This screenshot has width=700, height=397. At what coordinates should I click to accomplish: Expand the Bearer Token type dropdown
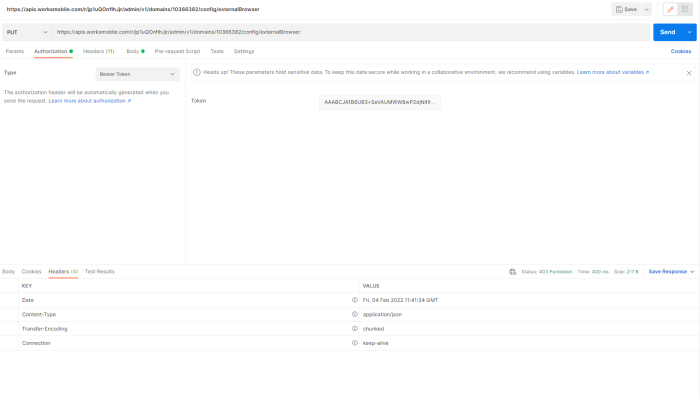(x=138, y=74)
